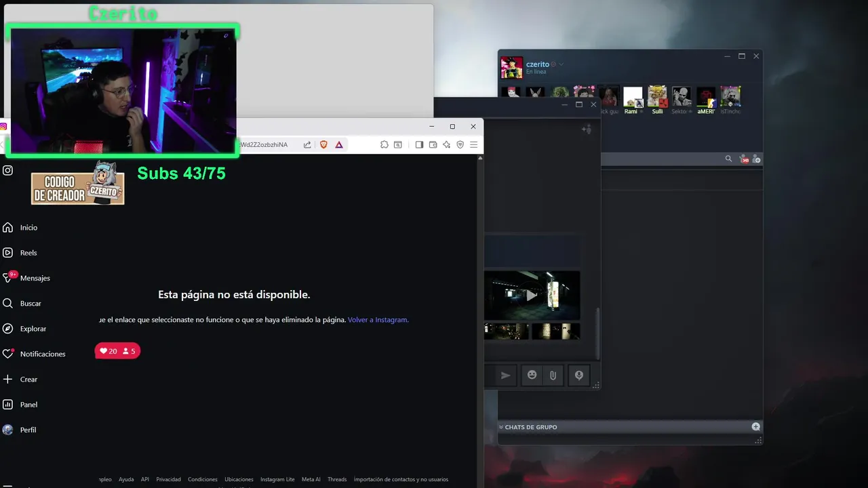Click the Instagram logo icon in sidebar

pyautogui.click(x=7, y=170)
